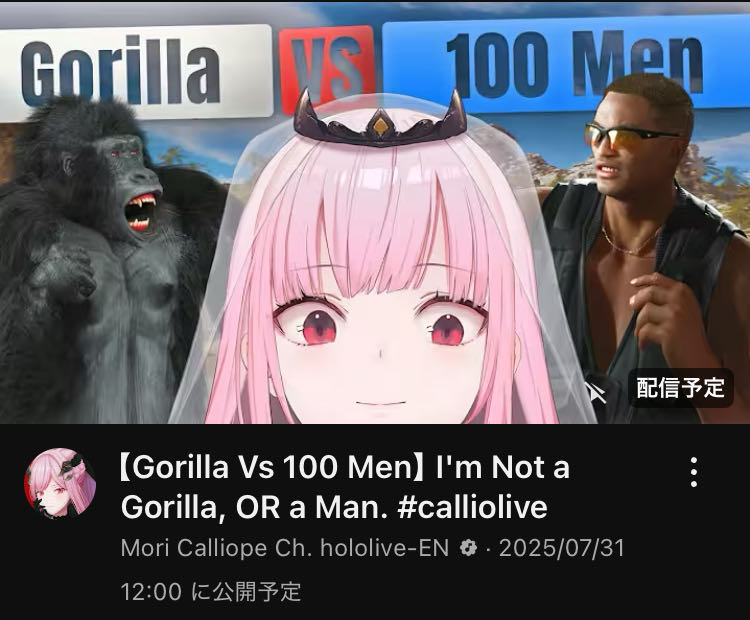Click the mouse cursor icon beside 配信予定
Image resolution: width=750 pixels, height=620 pixels.
click(597, 394)
